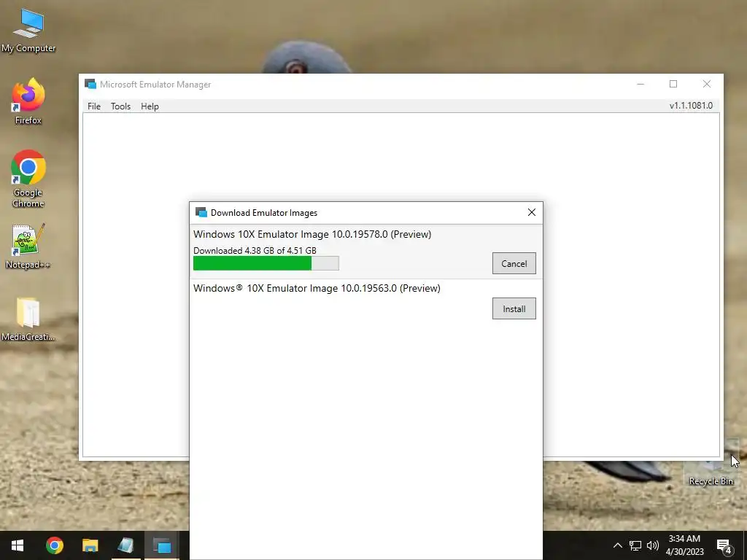Open the Action Center notifications icon
747x560 pixels.
tap(724, 546)
